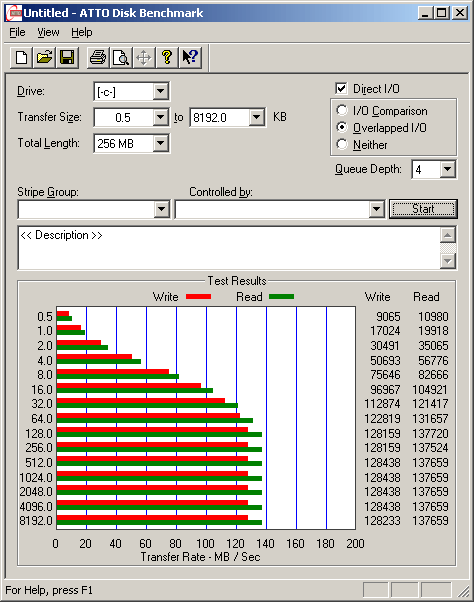Screen dimensions: 474x602
Task: Open the Total Length 256 MB dropdown
Action: point(160,144)
